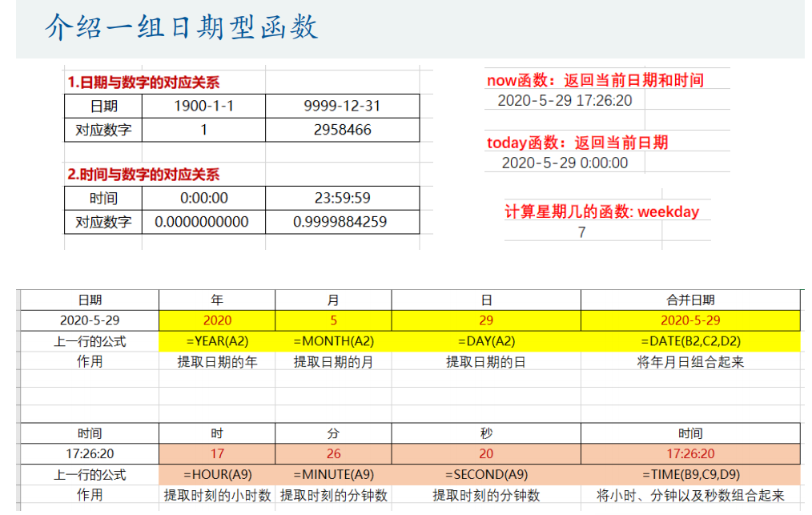The width and height of the screenshot is (812, 515).
Task: Click the cell with number 2958466
Action: [342, 130]
